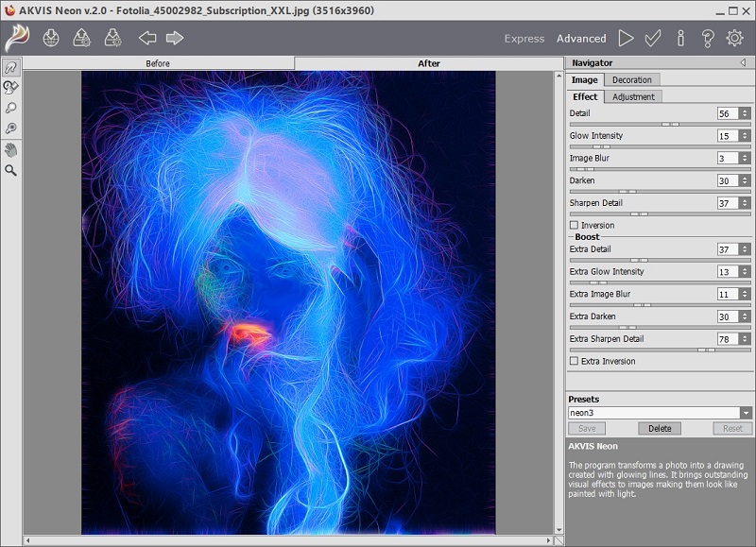Viewport: 756px width, 547px height.
Task: Adjust the Image Blur slider
Action: pos(660,169)
